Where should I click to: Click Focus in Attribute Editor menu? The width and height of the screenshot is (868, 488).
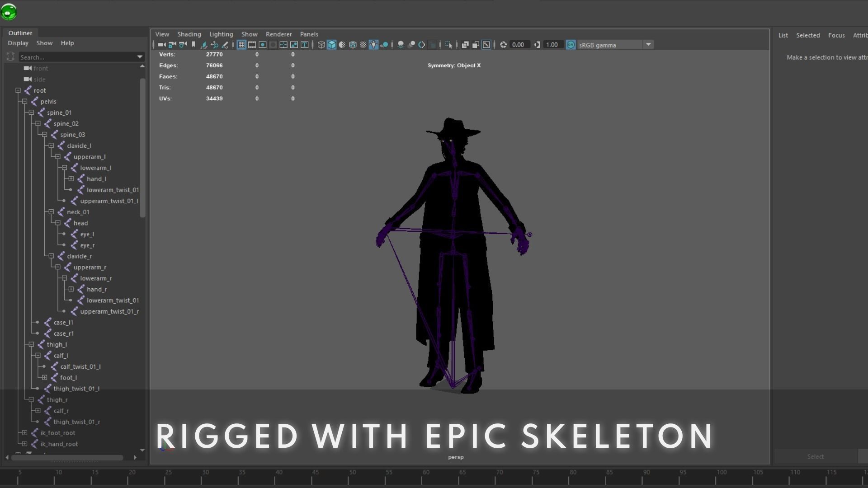tap(836, 35)
